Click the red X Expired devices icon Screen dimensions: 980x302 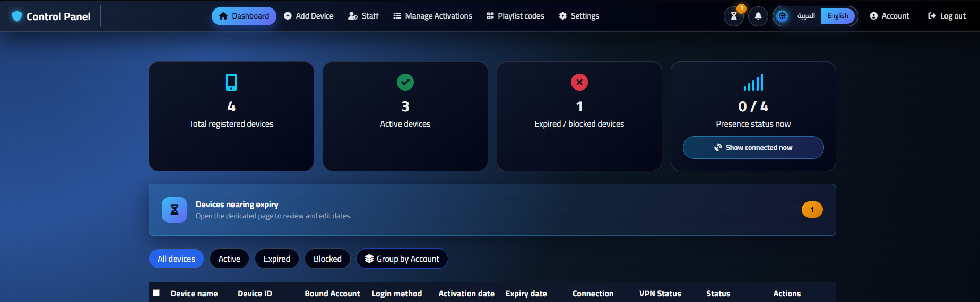pyautogui.click(x=579, y=82)
